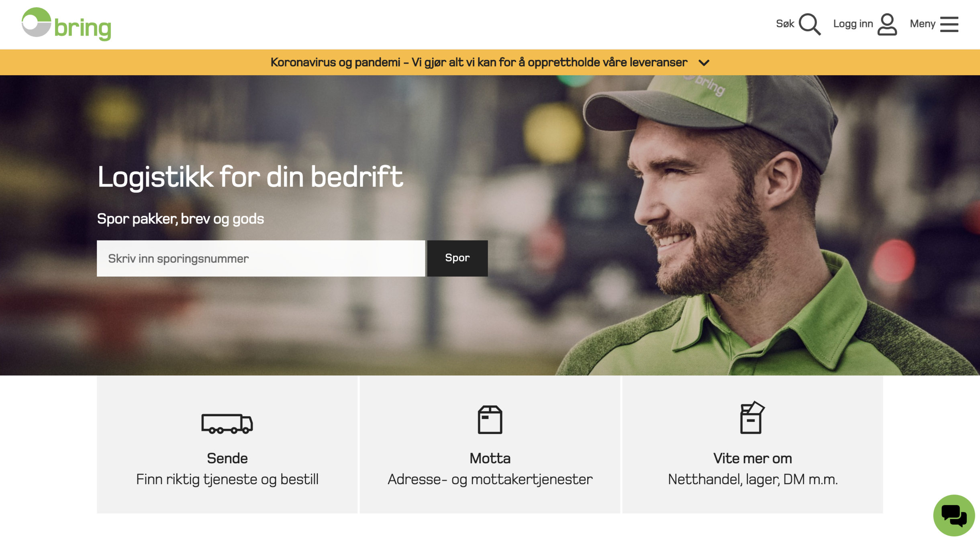
Task: Click the Bring logo
Action: (66, 24)
